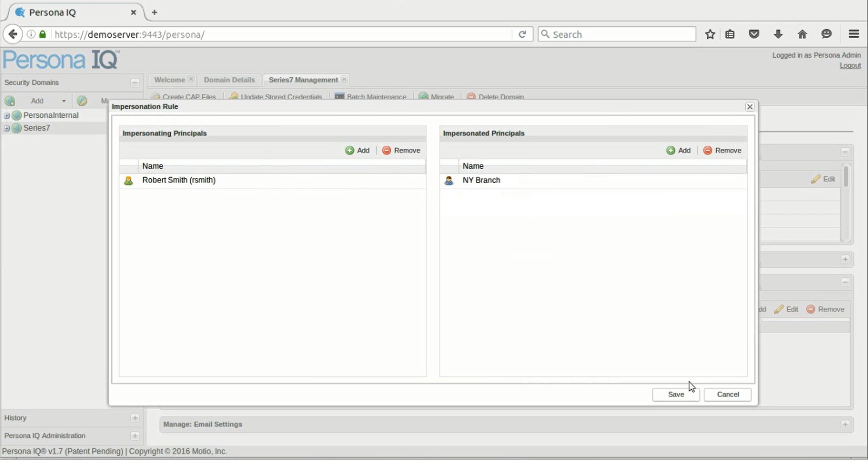Image resolution: width=868 pixels, height=473 pixels.
Task: Close the Persona IQ browser tab
Action: tap(133, 12)
